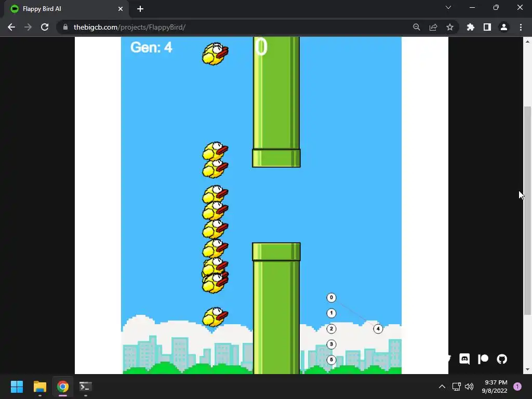Reload the Flappy Bird page

(x=45, y=27)
